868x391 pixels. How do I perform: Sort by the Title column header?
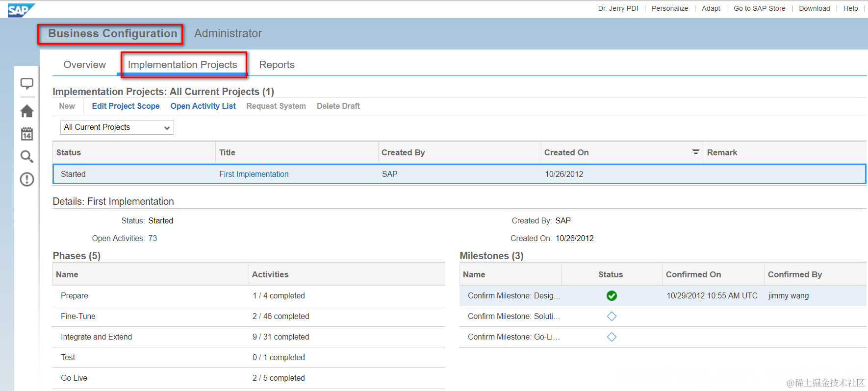[297, 152]
